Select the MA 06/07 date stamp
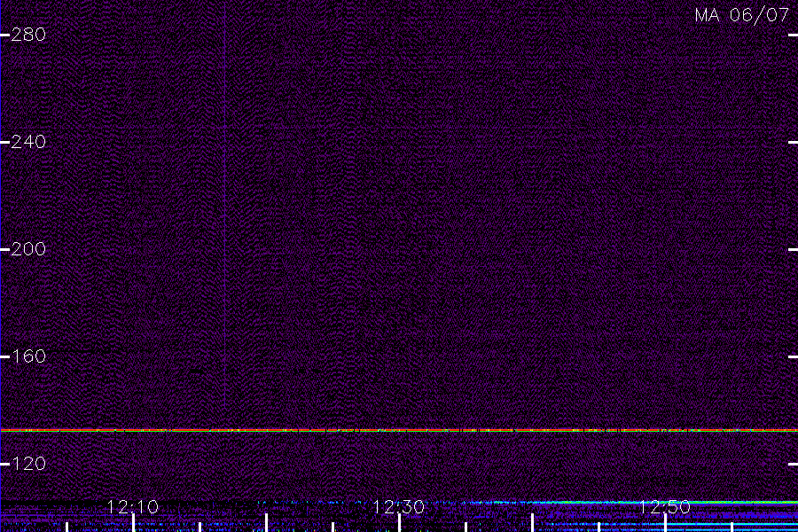The height and width of the screenshot is (532, 798). pos(742,15)
